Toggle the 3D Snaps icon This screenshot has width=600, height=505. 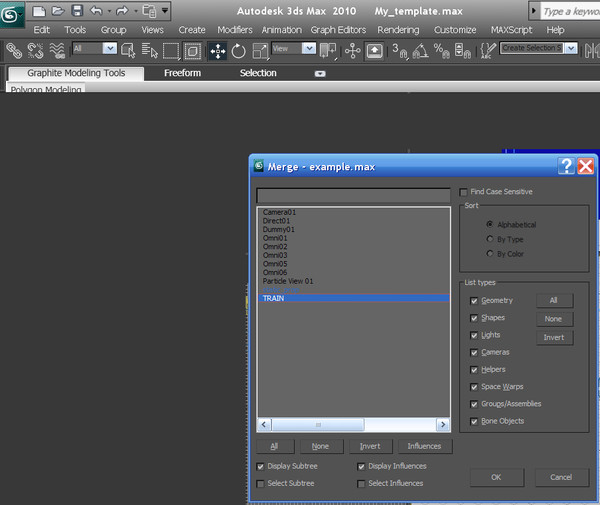[x=400, y=51]
